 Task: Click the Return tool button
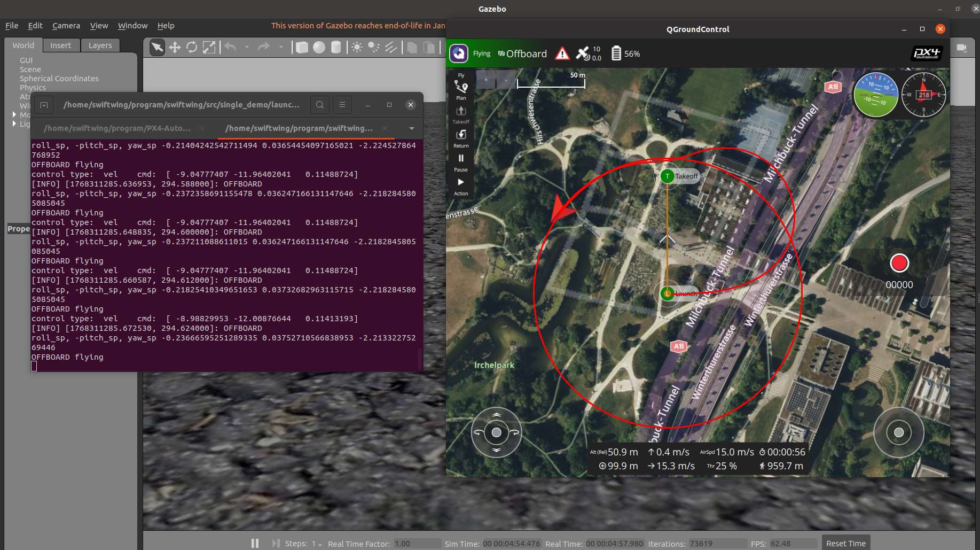coord(461,138)
